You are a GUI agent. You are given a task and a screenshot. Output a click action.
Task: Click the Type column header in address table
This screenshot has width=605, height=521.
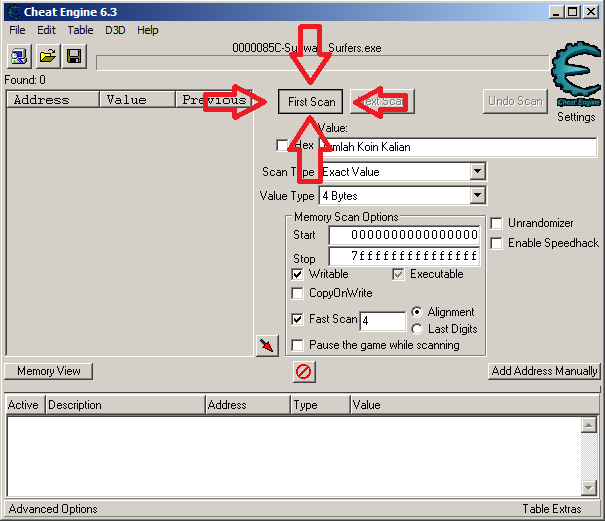(x=320, y=405)
